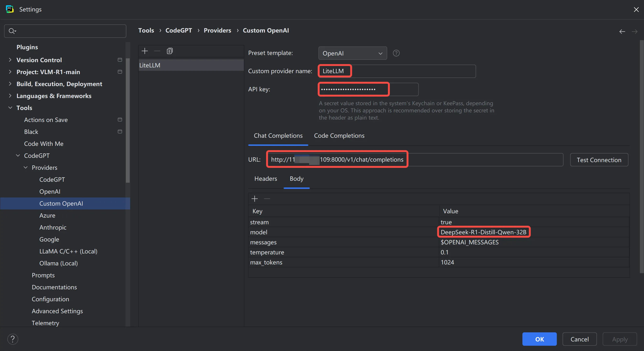
Task: Focus the settings search field
Action: click(65, 31)
